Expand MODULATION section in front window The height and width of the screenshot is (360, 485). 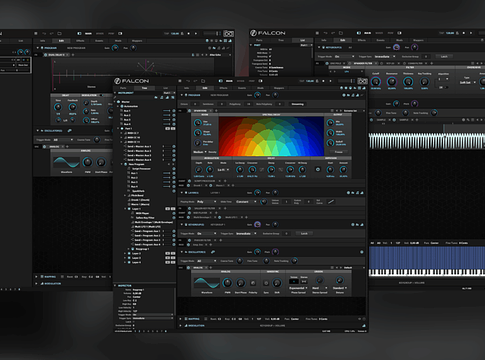[x=181, y=325]
